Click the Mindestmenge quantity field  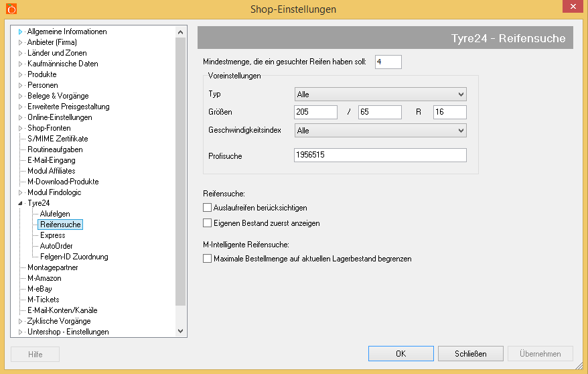pos(388,62)
